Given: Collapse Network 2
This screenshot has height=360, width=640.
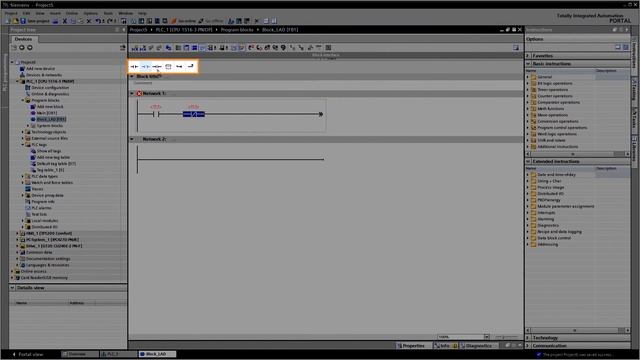Looking at the screenshot, I should (x=132, y=139).
